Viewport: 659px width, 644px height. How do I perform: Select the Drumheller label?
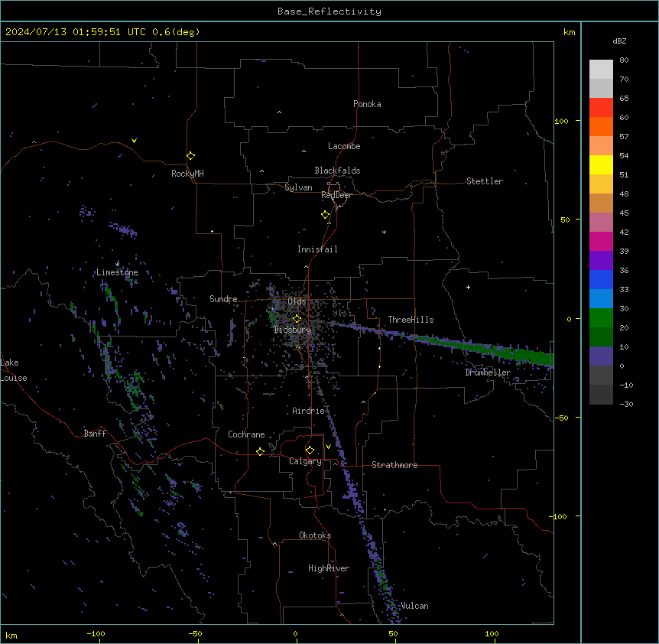pos(488,372)
